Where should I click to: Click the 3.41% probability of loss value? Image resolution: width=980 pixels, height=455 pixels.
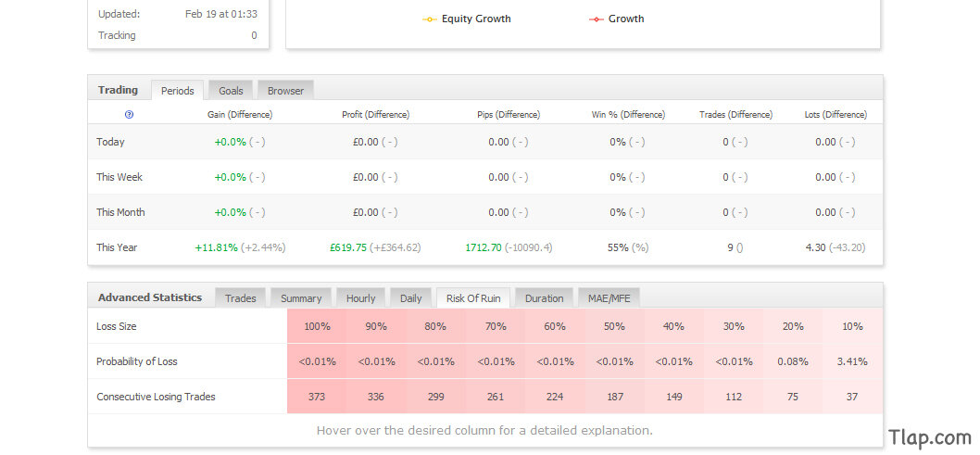pyautogui.click(x=852, y=361)
